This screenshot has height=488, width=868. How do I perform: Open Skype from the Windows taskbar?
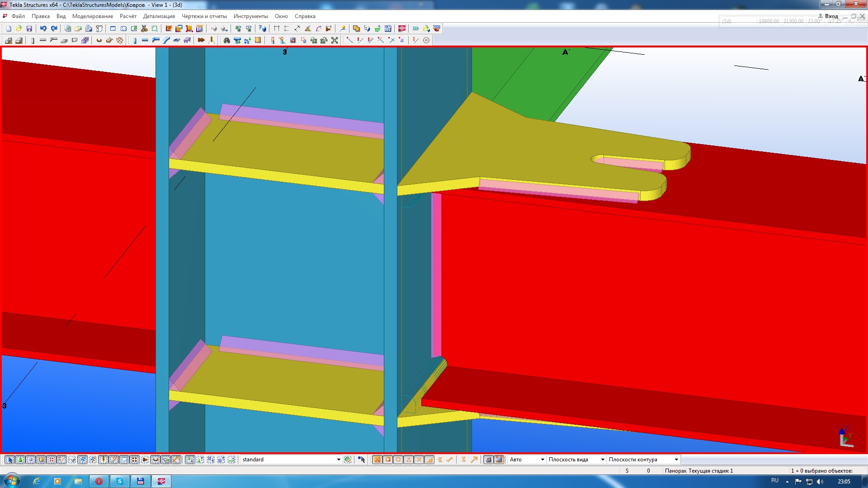[119, 481]
